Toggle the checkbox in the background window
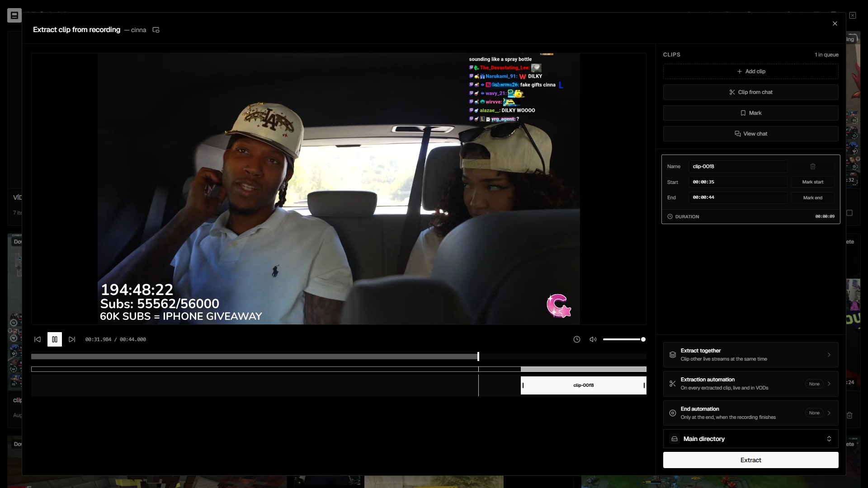Screen dimensions: 868x488 (x=849, y=213)
